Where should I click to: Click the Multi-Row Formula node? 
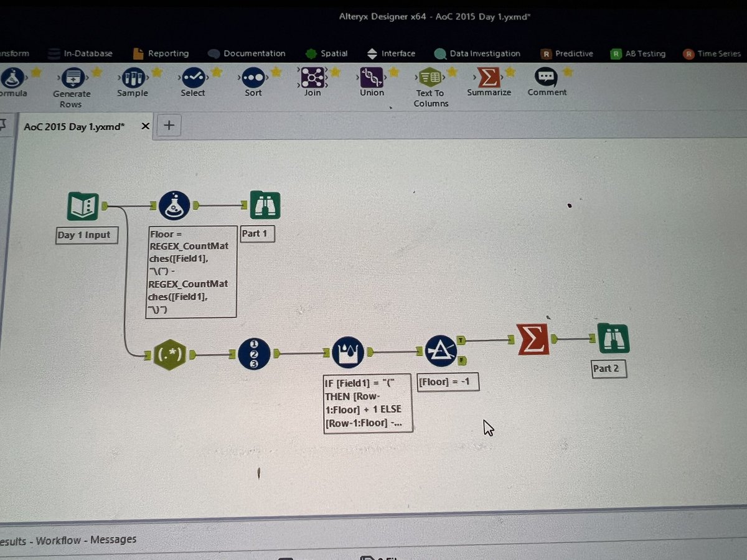[347, 353]
